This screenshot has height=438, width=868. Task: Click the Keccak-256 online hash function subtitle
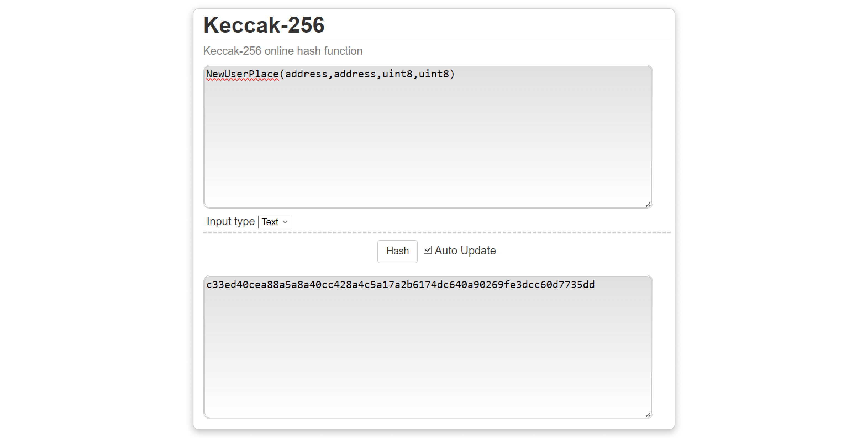pyautogui.click(x=283, y=51)
